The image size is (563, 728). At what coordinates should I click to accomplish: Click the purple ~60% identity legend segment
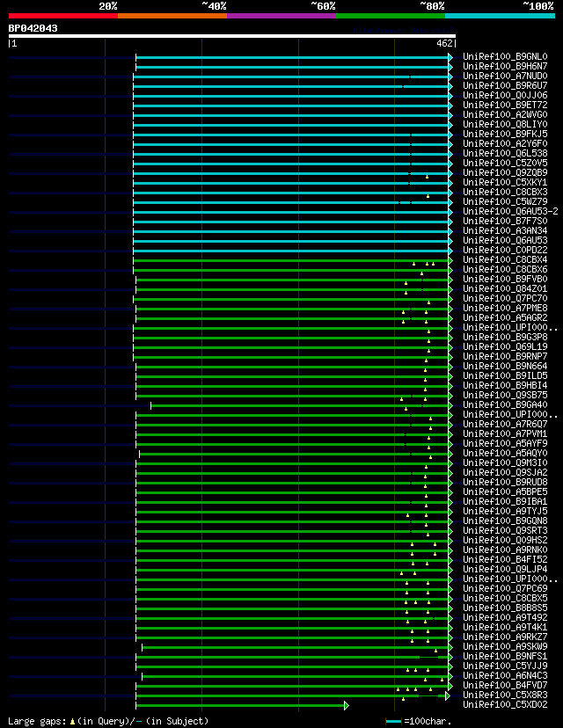[281, 16]
